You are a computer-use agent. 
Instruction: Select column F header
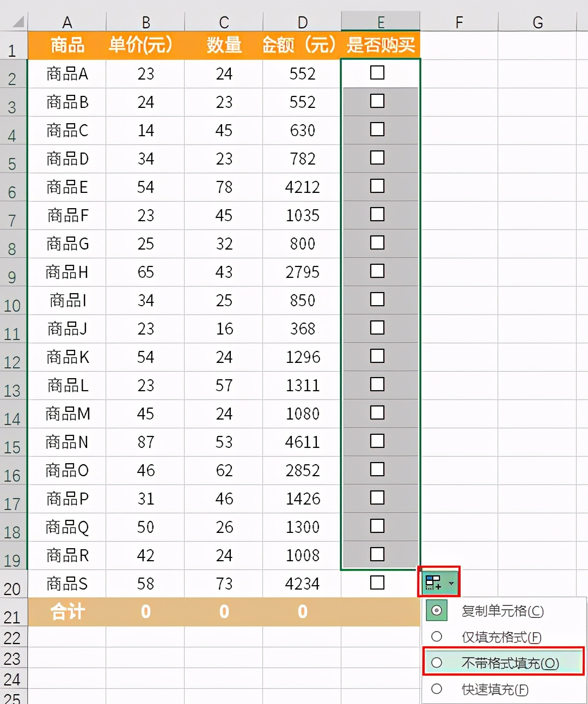(x=459, y=22)
